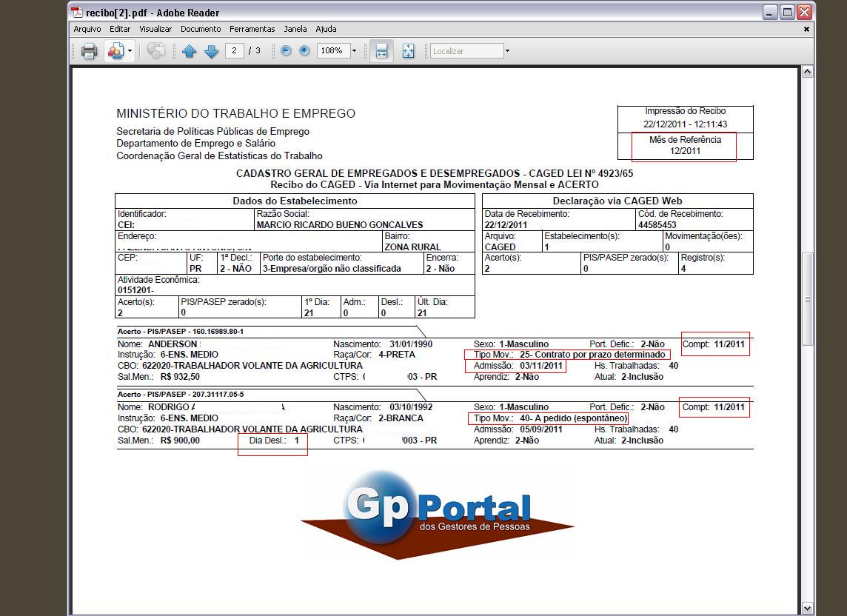This screenshot has width=847, height=616.
Task: Zoom out with the minus icon
Action: coord(287,50)
